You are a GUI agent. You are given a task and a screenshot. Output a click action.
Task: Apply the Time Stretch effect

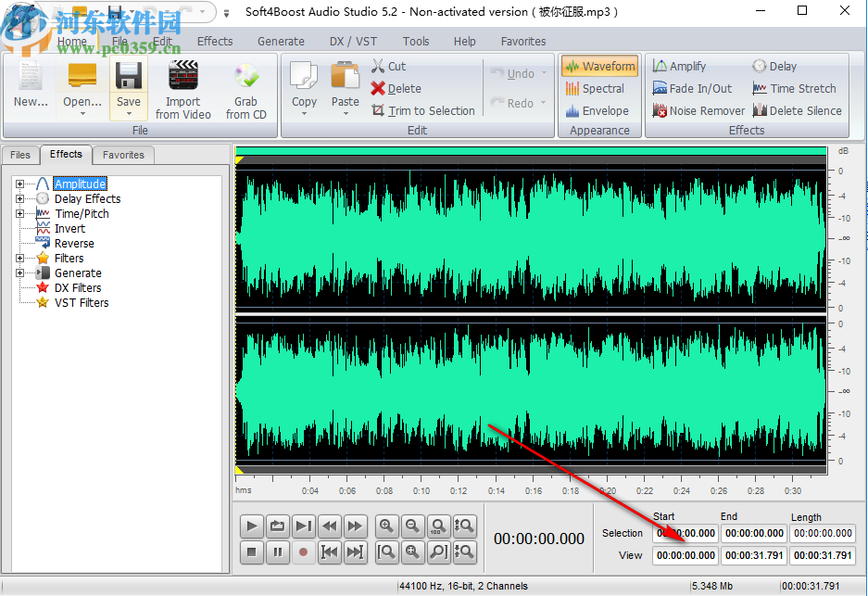pyautogui.click(x=795, y=88)
